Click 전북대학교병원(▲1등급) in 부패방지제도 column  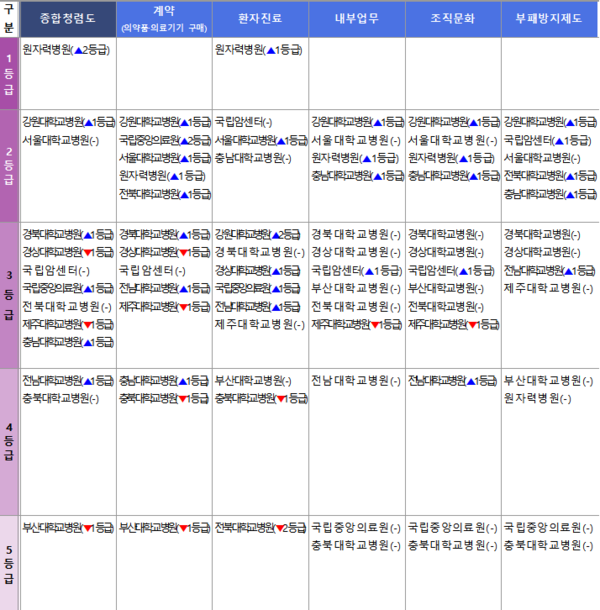point(550,176)
